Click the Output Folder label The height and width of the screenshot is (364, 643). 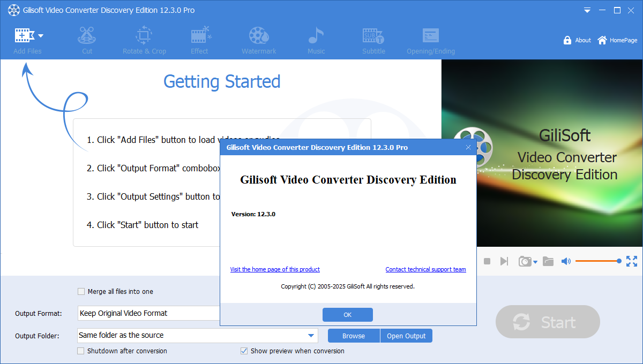[x=37, y=336]
